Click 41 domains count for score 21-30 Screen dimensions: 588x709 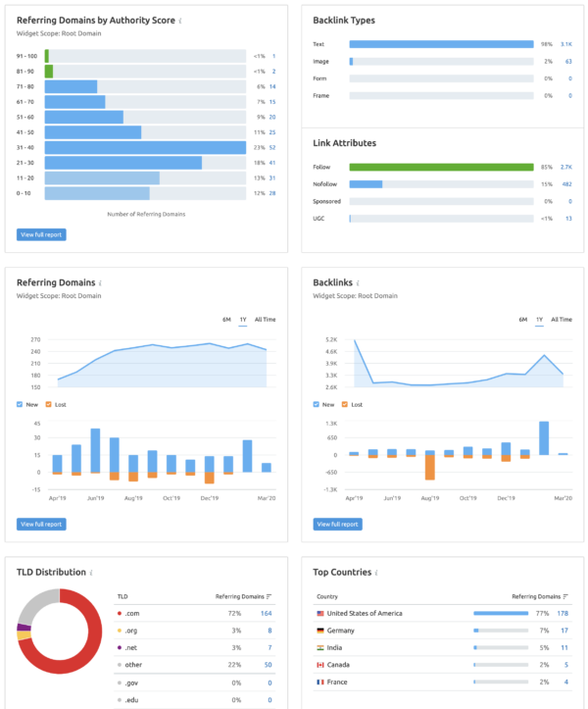[272, 163]
